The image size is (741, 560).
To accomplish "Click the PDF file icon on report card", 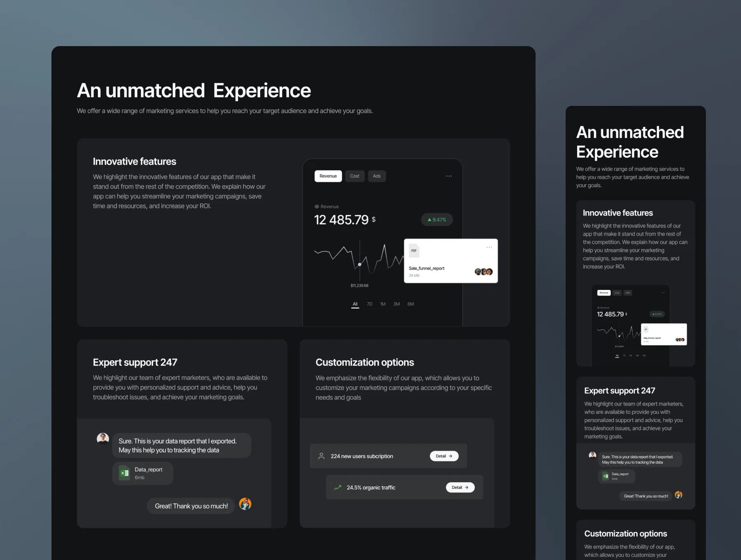I will tap(414, 251).
